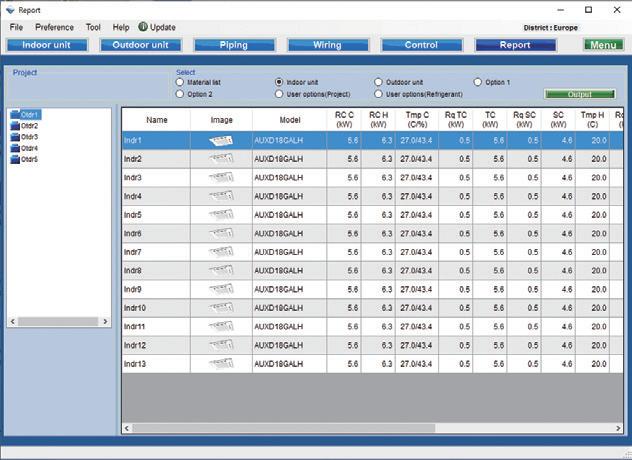632x460 pixels.
Task: Click the unit image in Indr8 row
Action: pyautogui.click(x=221, y=271)
